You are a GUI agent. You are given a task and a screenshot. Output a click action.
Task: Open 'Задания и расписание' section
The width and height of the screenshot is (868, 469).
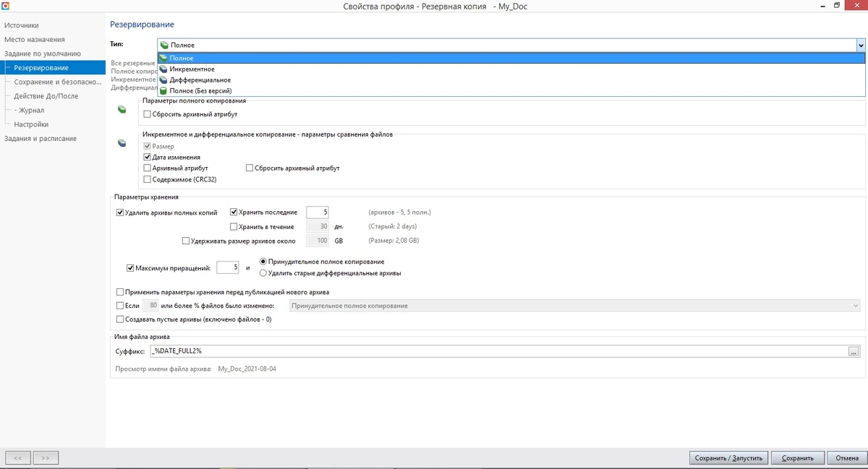click(x=40, y=138)
